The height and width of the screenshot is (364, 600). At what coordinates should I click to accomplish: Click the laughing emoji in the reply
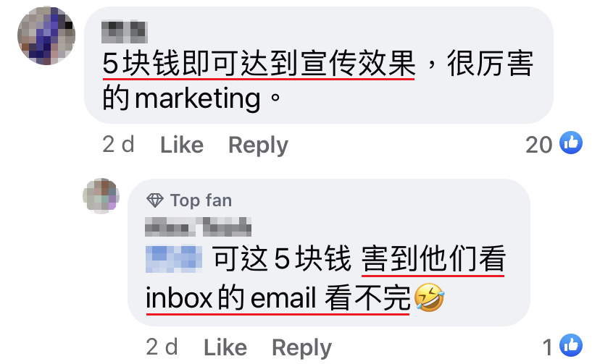(x=429, y=297)
